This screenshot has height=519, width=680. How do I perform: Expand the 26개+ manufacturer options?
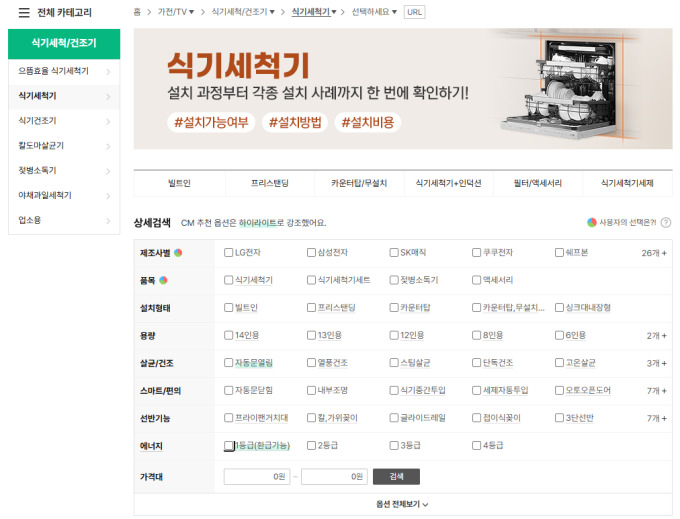pyautogui.click(x=654, y=253)
